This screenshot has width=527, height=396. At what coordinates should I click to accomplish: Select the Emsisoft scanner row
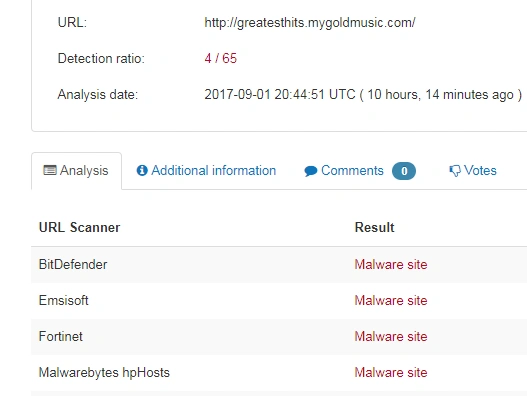click(x=279, y=301)
